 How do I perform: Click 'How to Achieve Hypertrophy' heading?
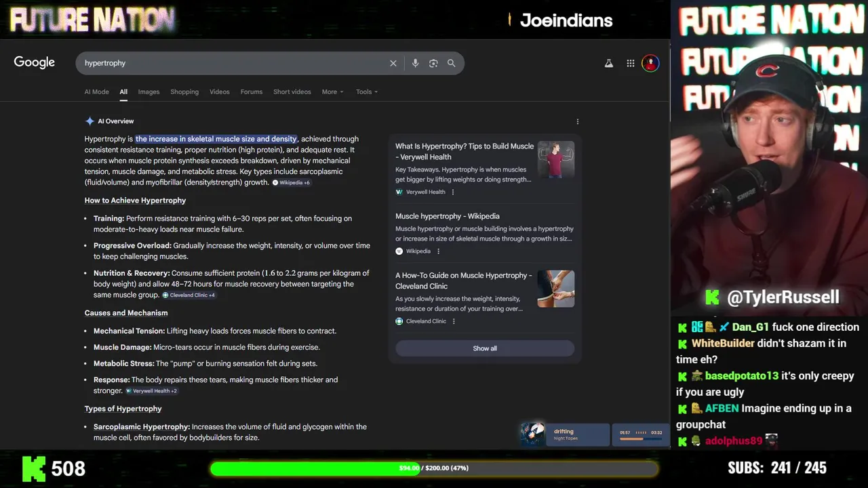(x=135, y=201)
